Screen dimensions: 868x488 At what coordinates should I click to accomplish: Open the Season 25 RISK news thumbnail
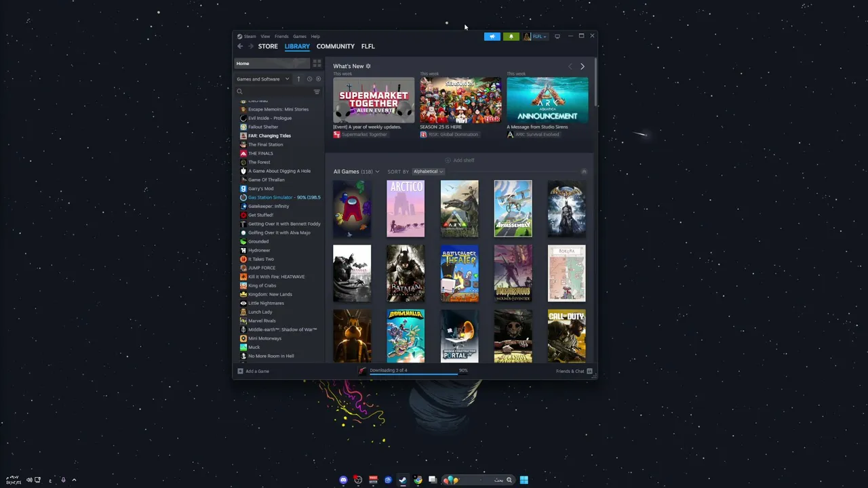click(460, 100)
